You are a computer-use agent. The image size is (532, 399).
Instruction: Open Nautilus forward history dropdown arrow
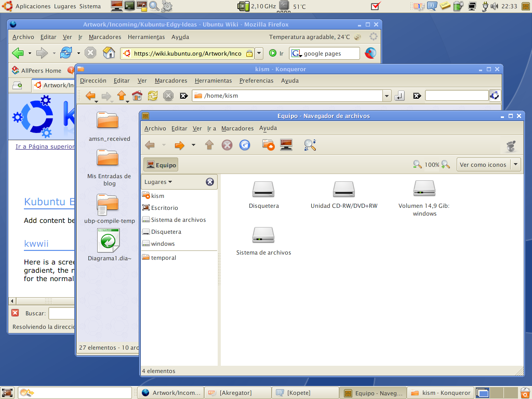coord(193,145)
